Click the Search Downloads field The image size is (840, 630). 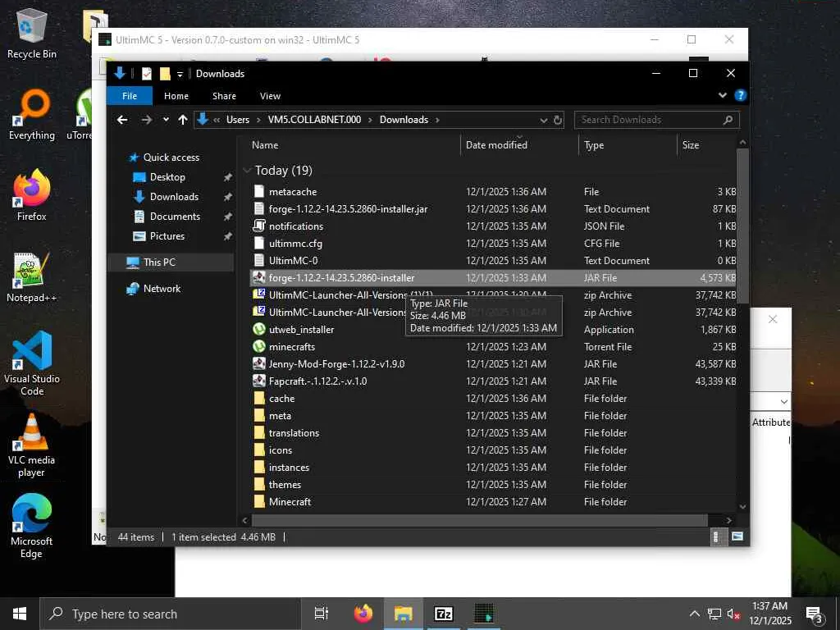pyautogui.click(x=657, y=120)
